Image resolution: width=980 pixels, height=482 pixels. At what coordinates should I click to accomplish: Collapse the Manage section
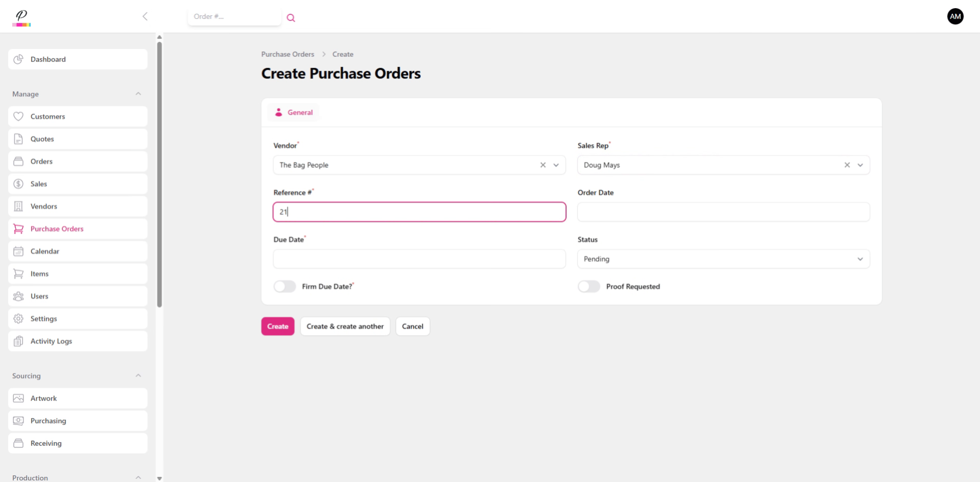coord(138,93)
